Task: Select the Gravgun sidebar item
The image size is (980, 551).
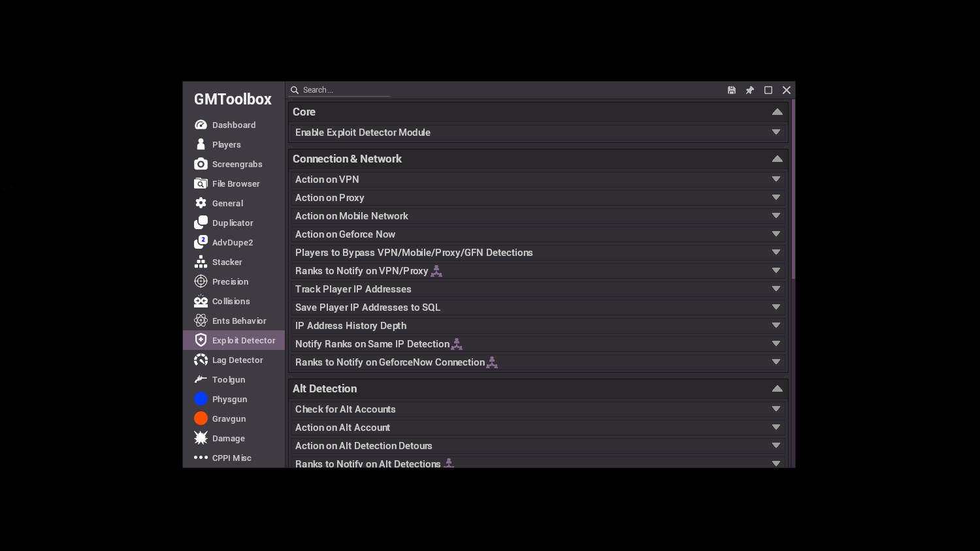Action: 234,418
